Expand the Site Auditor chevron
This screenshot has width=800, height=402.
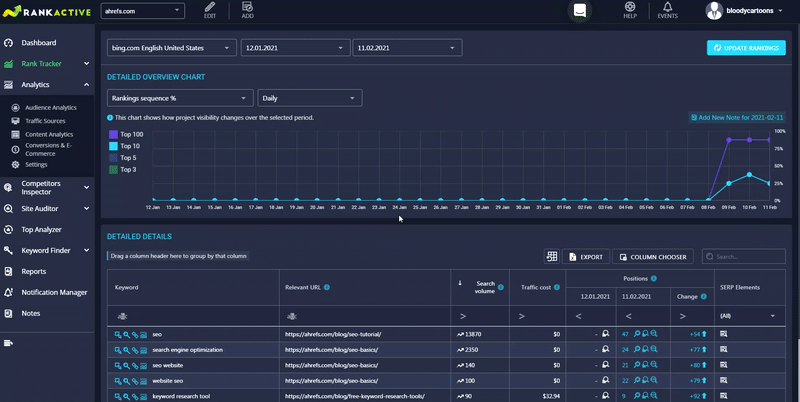[x=86, y=208]
